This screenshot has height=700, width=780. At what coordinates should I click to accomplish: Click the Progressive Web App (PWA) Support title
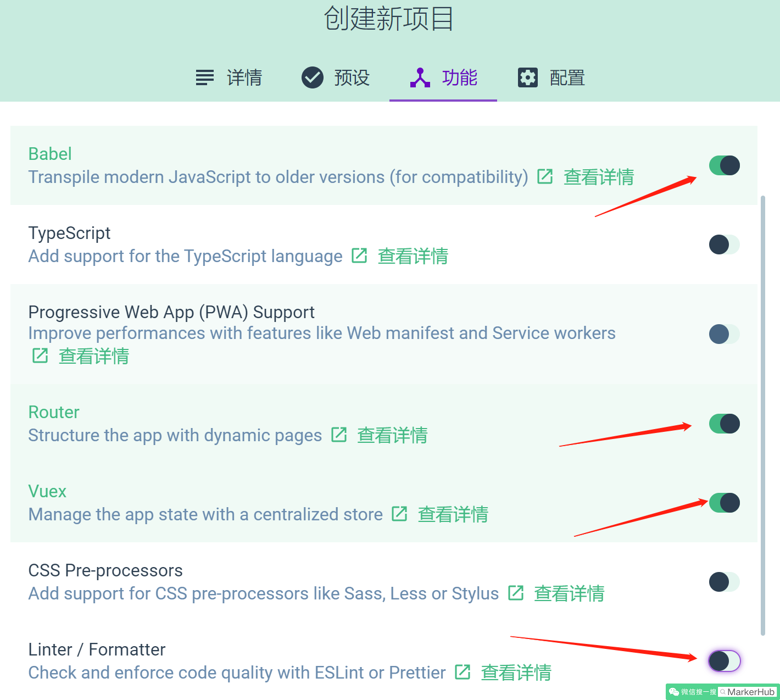pos(171,312)
